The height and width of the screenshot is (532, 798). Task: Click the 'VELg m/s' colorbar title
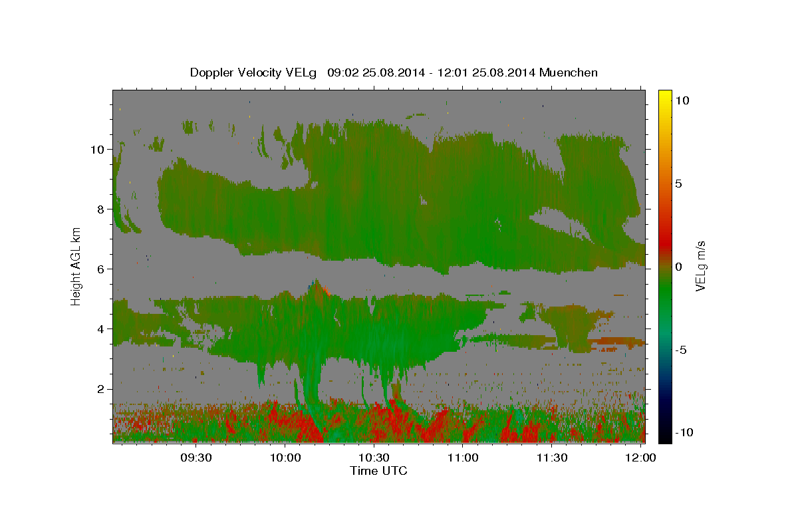point(702,266)
